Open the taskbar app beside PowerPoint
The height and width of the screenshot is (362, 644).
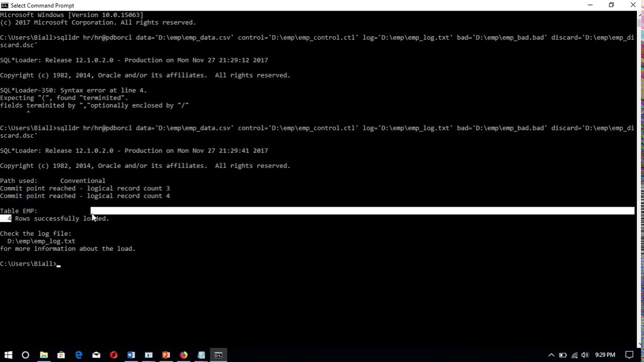point(148,355)
